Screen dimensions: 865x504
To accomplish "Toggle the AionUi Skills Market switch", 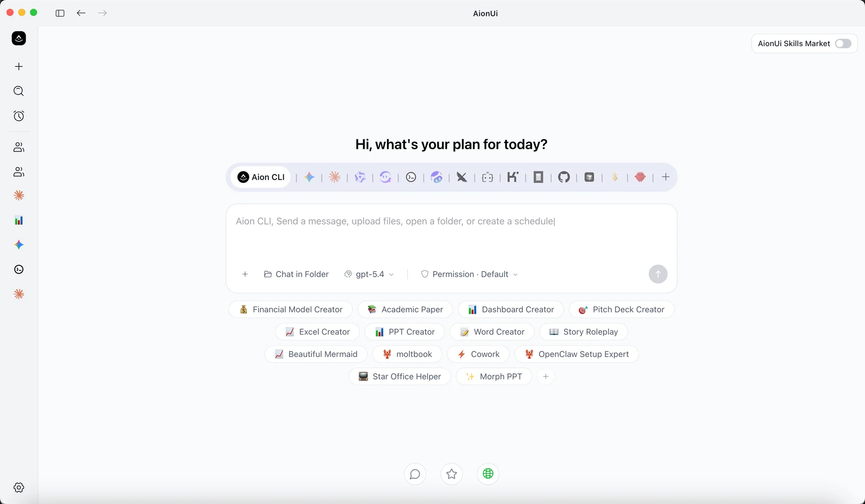I will coord(843,43).
